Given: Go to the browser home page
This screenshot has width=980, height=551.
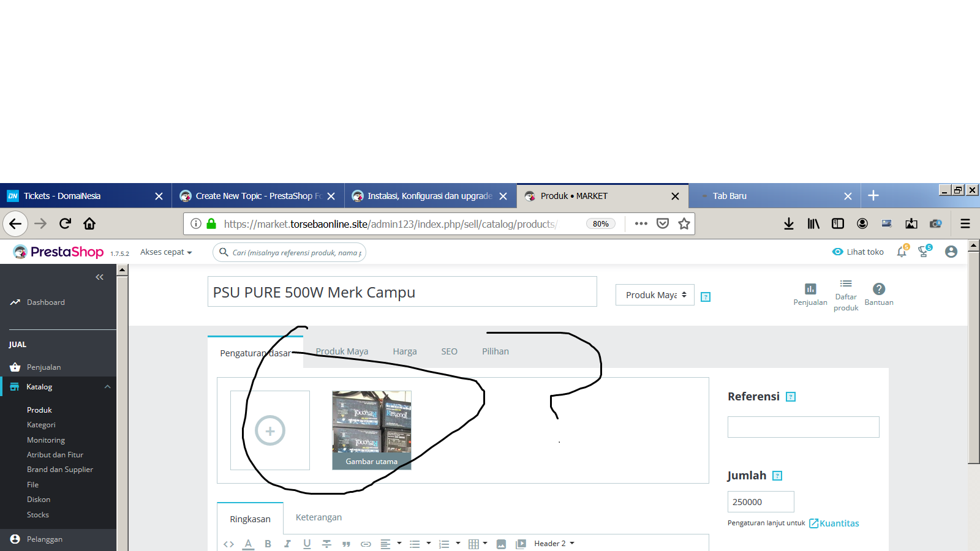Looking at the screenshot, I should pos(89,223).
